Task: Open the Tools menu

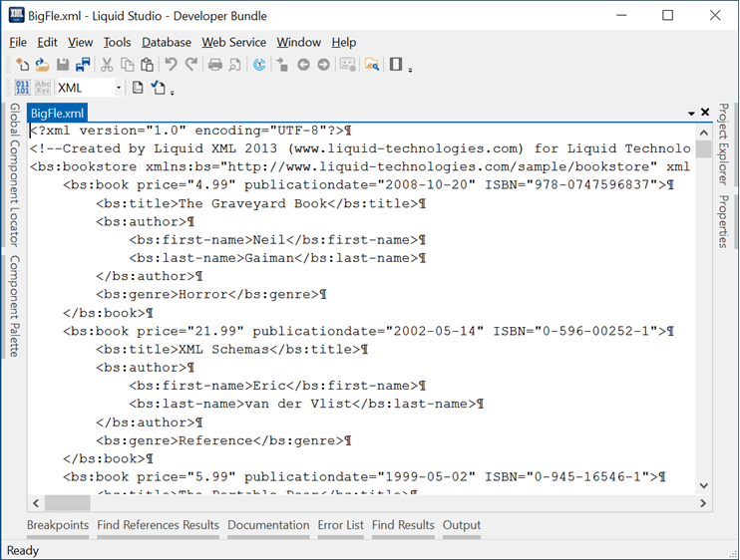Action: (117, 43)
